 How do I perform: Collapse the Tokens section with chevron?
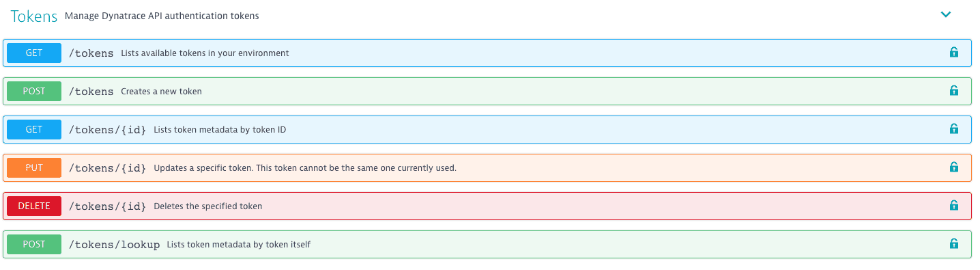(x=946, y=14)
